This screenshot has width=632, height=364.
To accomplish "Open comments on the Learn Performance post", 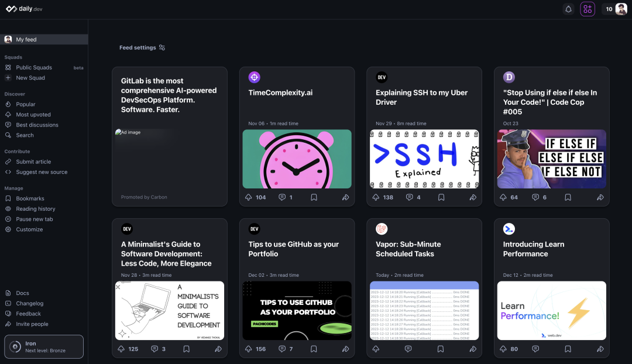I will (x=535, y=349).
